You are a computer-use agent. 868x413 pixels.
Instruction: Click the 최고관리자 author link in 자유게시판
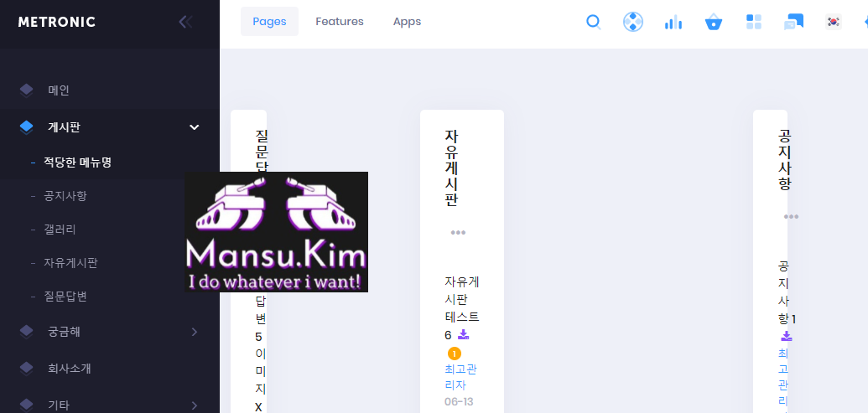click(460, 377)
